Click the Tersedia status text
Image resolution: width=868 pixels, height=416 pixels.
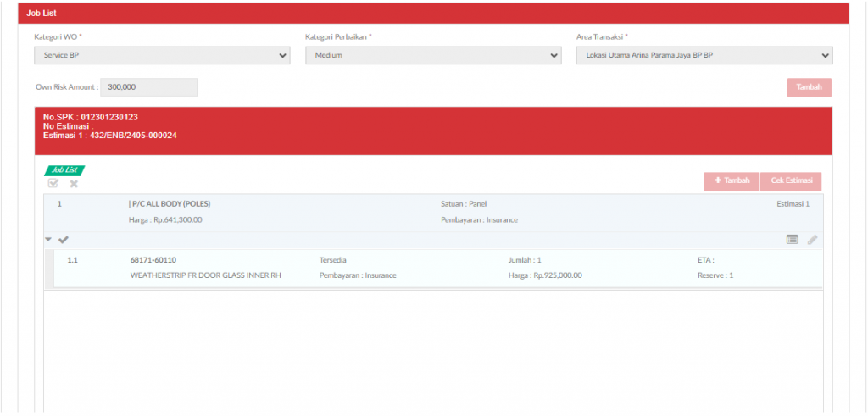tap(332, 260)
